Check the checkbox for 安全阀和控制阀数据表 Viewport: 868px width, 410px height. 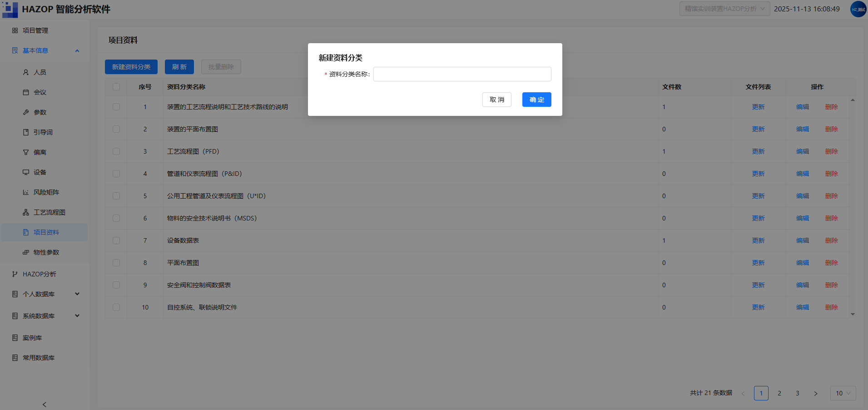[116, 285]
